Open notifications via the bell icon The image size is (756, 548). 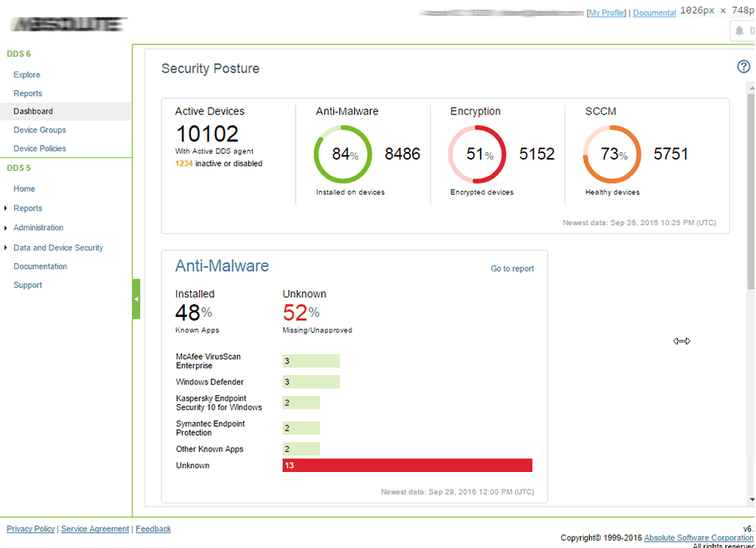coord(740,31)
